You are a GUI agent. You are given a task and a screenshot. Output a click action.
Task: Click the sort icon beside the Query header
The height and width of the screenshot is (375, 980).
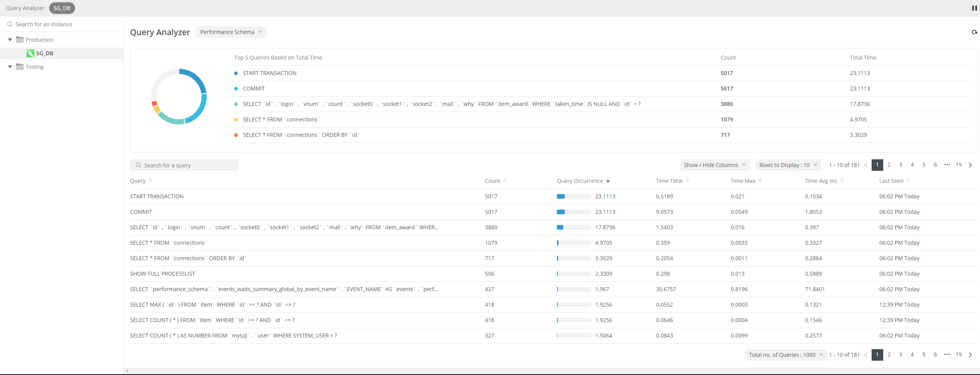pos(150,181)
